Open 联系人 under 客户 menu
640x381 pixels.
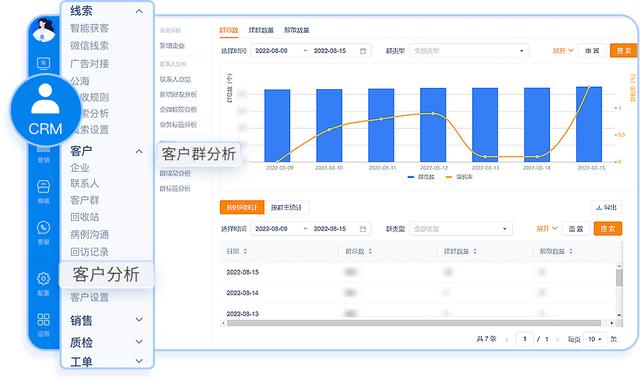pyautogui.click(x=84, y=183)
